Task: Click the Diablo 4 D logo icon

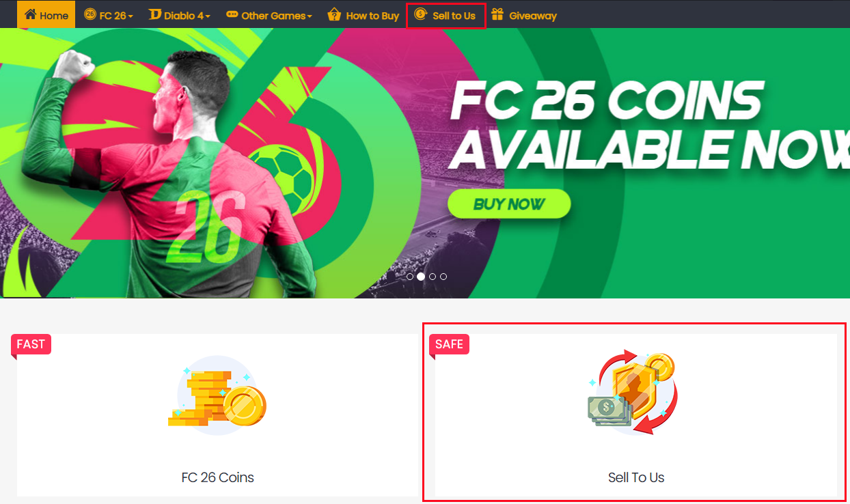Action: (x=155, y=14)
